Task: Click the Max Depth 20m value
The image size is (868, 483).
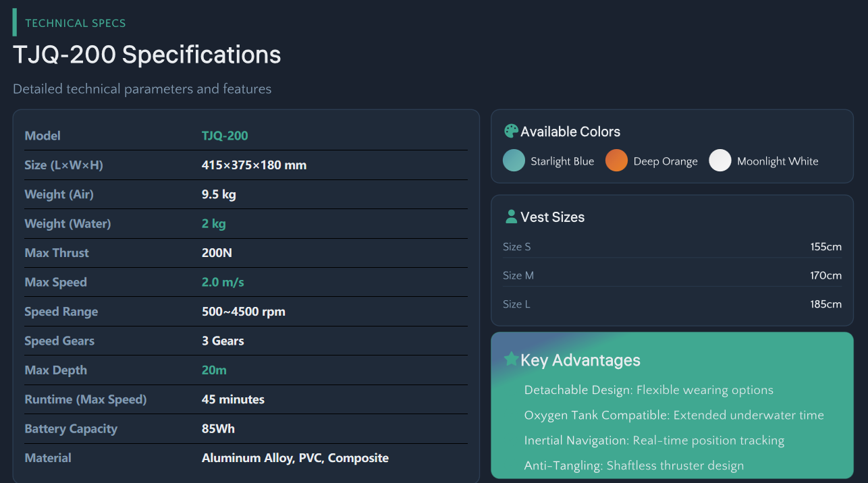Action: [x=214, y=370]
